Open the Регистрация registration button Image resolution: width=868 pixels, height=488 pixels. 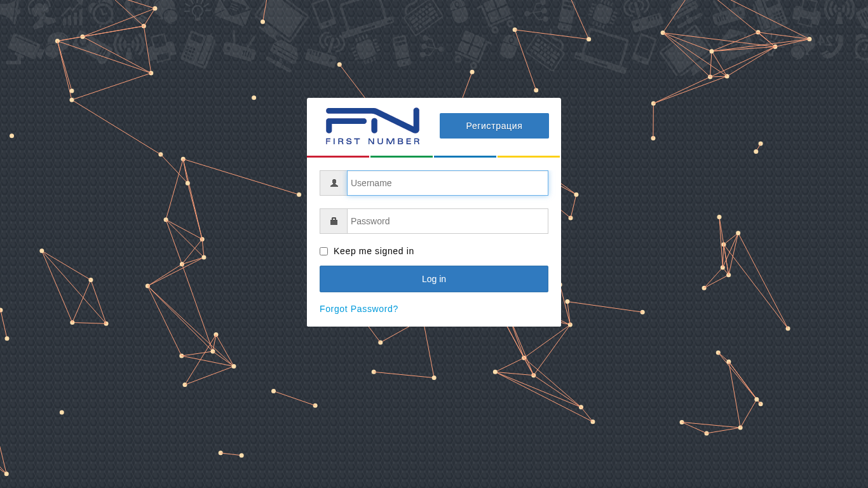click(x=494, y=126)
